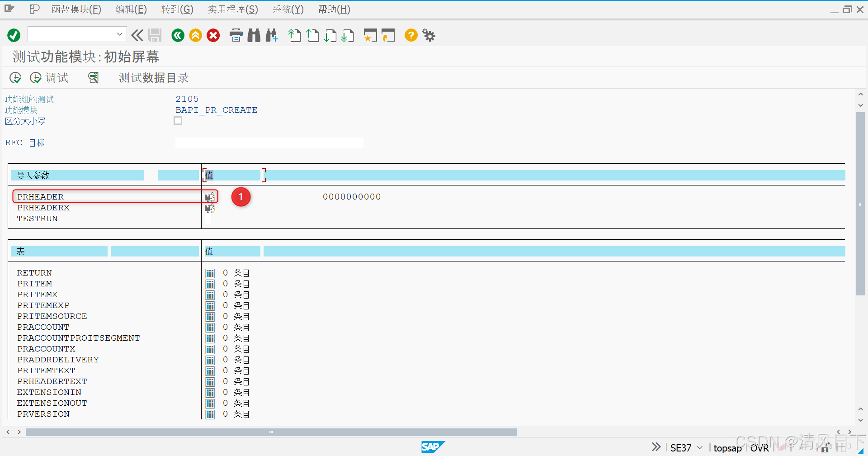Open the 转到(G) menu
868x456 pixels.
point(177,9)
